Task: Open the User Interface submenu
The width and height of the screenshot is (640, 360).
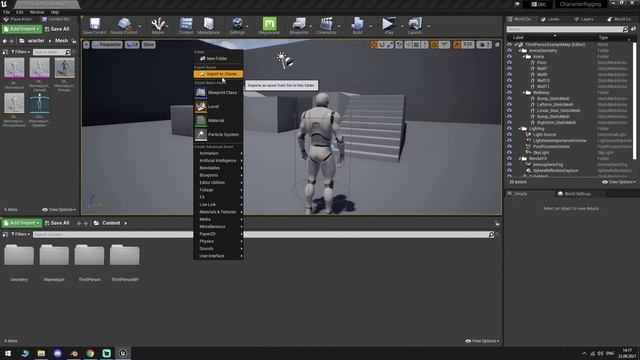Action: 218,256
